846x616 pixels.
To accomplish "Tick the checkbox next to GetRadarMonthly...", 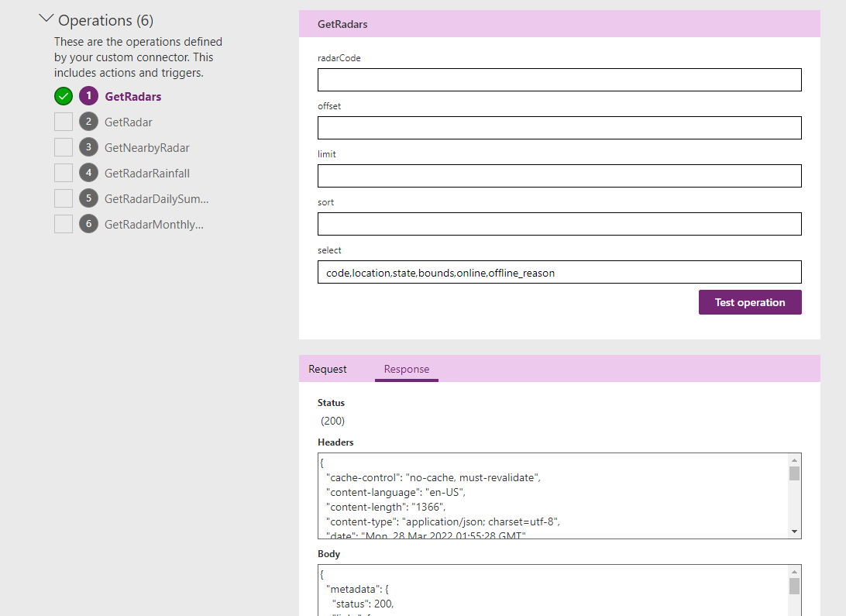I will coord(64,224).
